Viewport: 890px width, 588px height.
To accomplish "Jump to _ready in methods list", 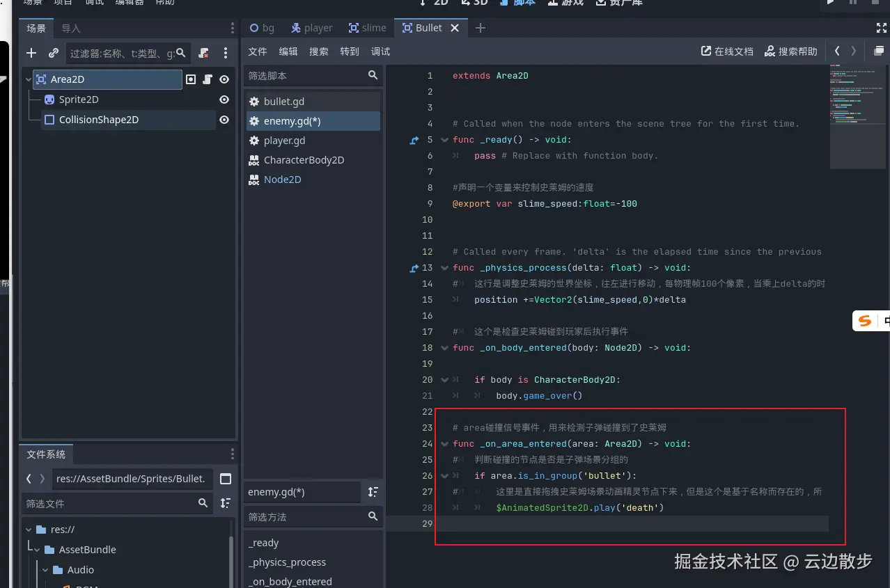I will (313, 543).
